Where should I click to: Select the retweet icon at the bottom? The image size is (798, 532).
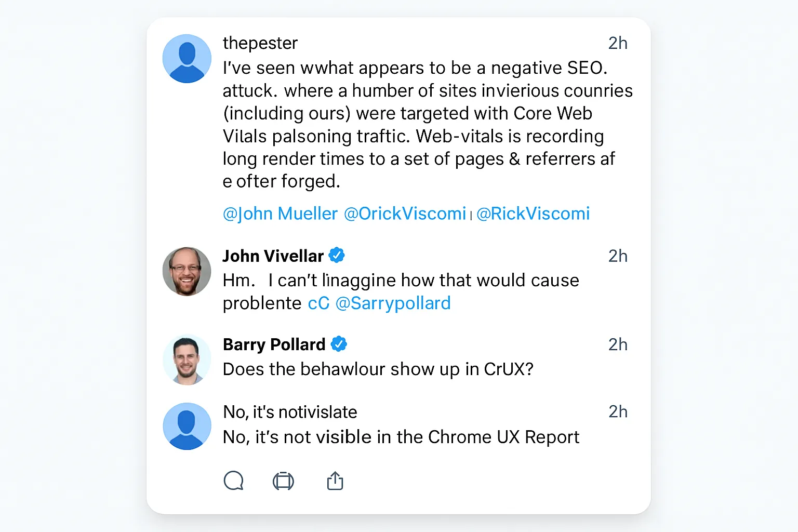click(283, 481)
